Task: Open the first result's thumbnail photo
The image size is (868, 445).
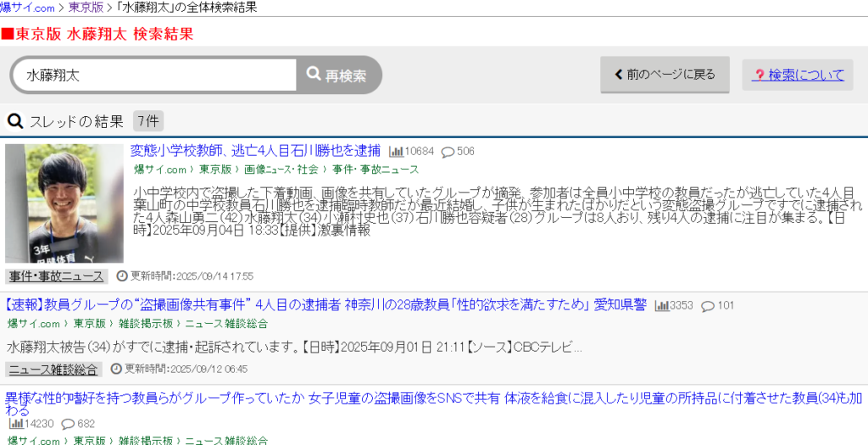Action: (64, 203)
